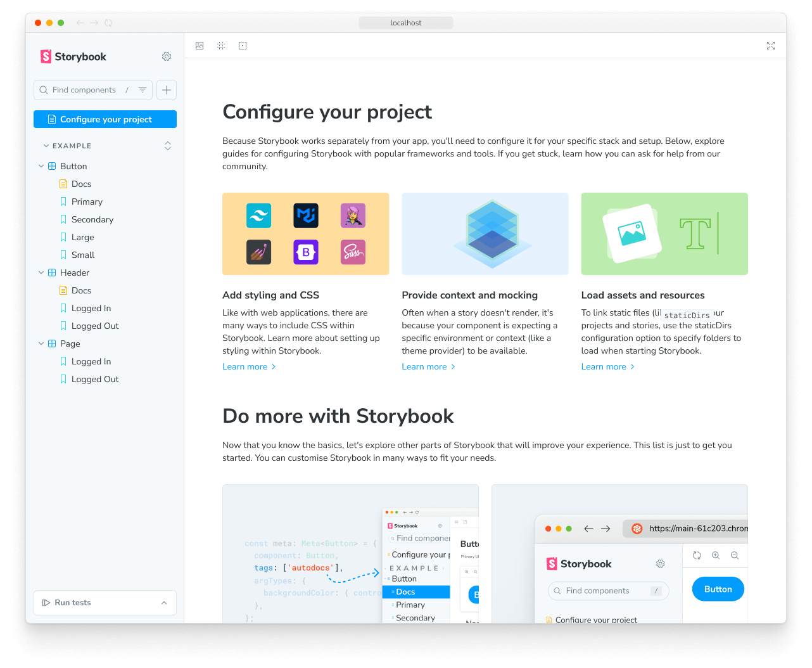Select the Primary story under Button

(89, 202)
